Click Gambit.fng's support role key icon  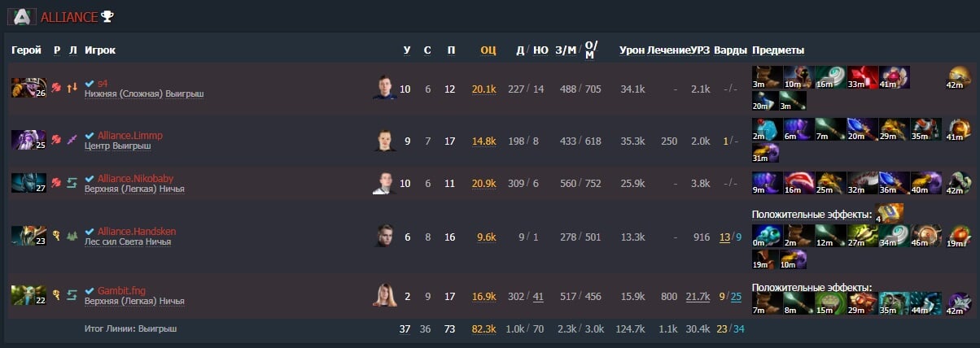[56, 294]
